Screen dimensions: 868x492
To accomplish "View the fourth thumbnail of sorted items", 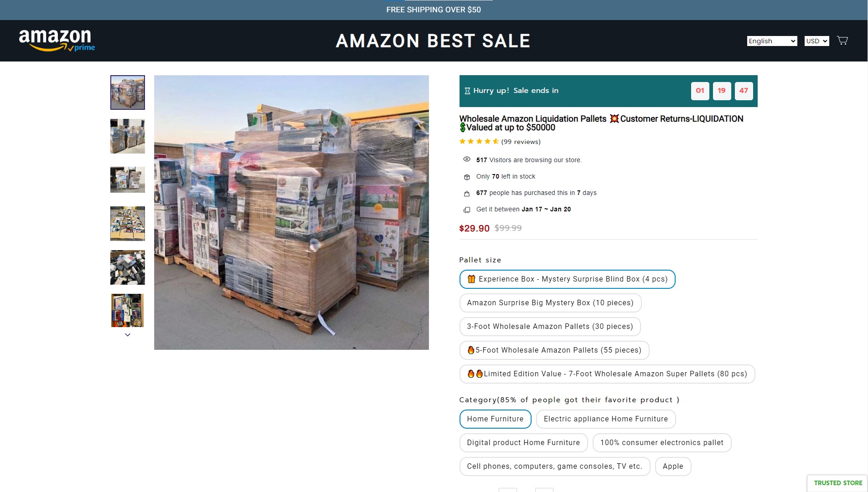I will click(128, 224).
